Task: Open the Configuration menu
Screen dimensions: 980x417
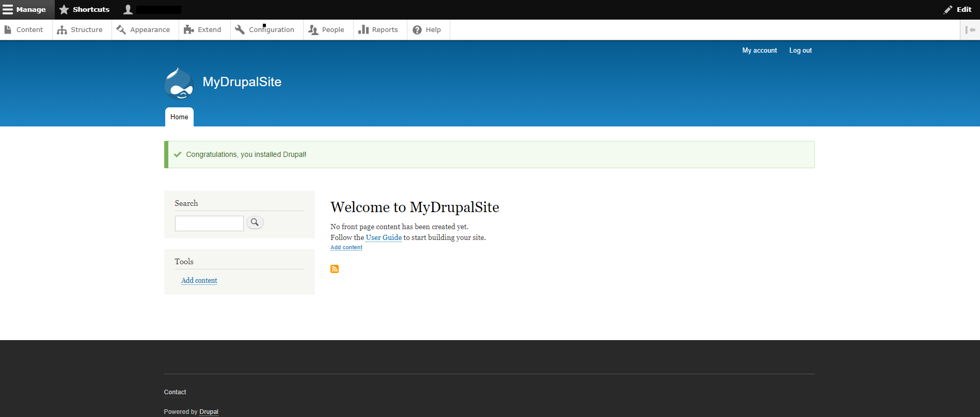Action: click(265, 30)
